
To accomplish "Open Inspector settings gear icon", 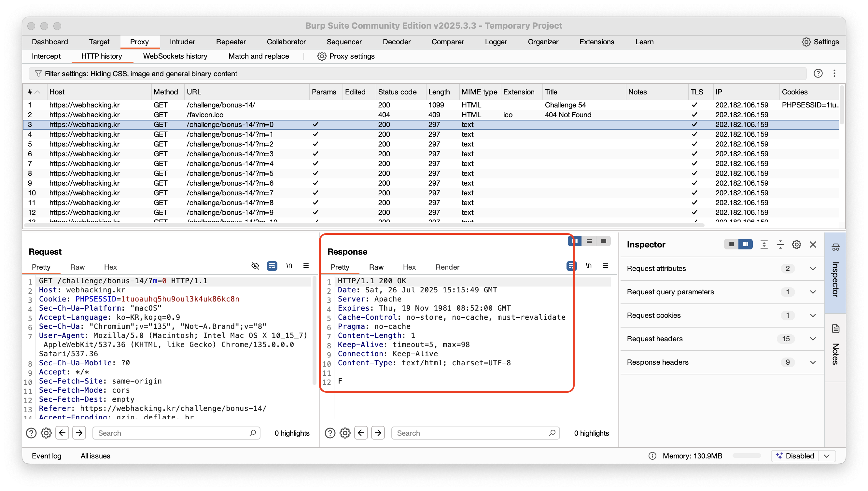I will (796, 245).
